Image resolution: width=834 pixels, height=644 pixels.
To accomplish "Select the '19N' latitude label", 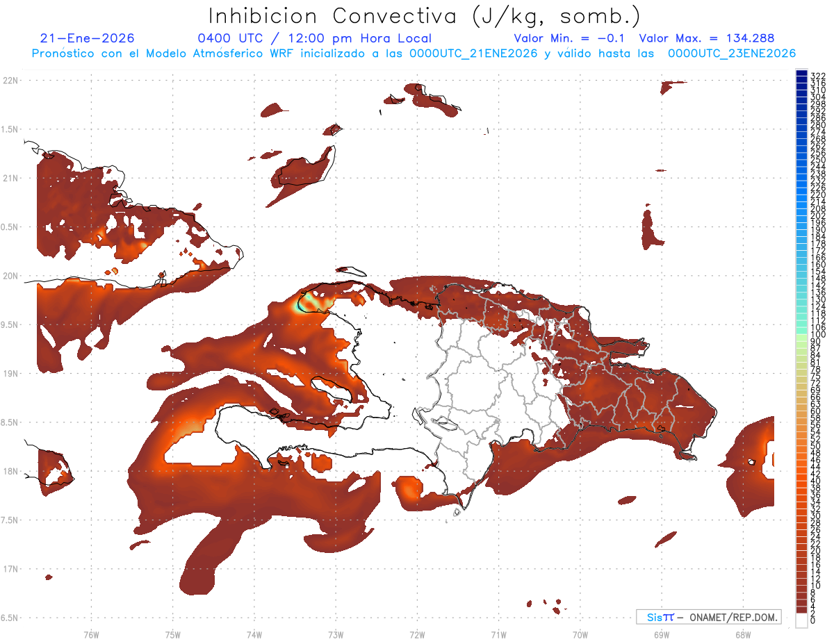I will click(x=10, y=373).
